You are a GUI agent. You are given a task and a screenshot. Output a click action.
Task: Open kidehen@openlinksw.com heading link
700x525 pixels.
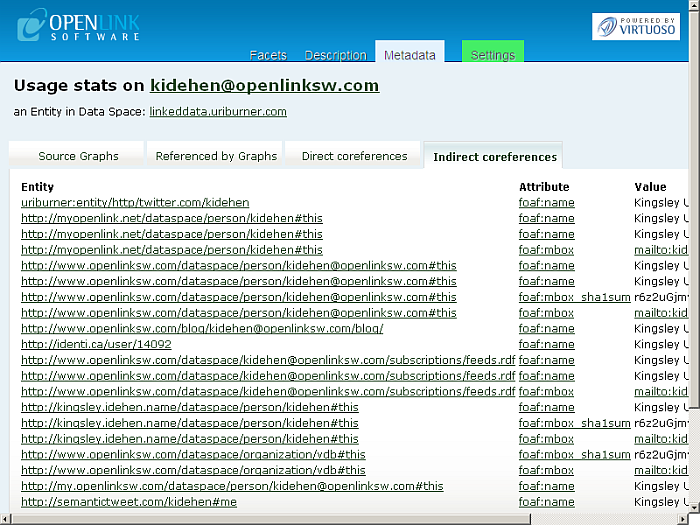click(264, 85)
